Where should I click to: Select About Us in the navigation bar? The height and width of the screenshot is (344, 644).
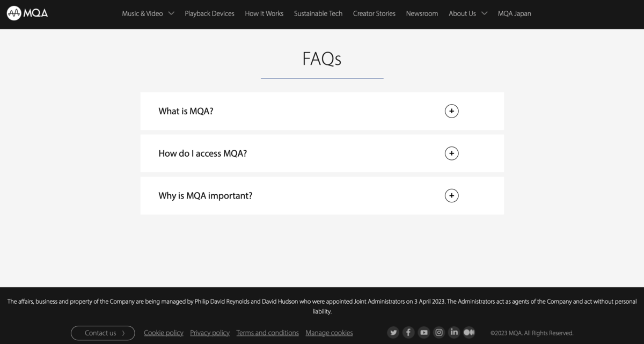pyautogui.click(x=462, y=13)
